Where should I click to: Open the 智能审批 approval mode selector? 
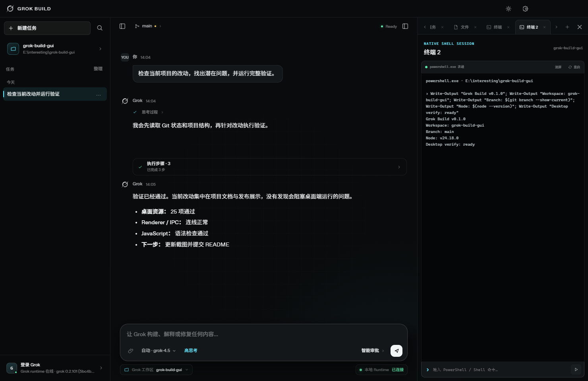[373, 351]
